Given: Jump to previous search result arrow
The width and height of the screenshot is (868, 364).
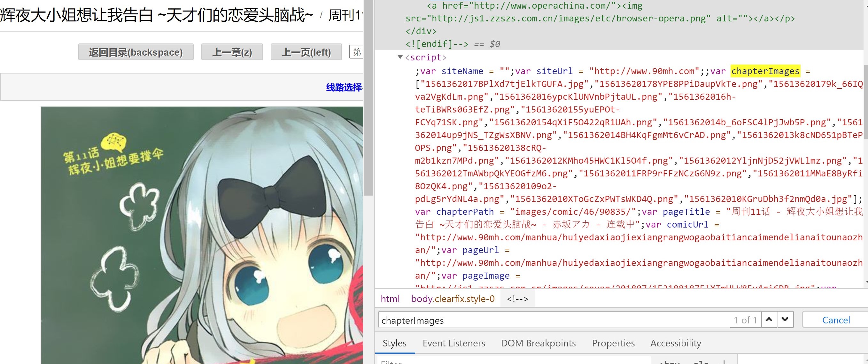Looking at the screenshot, I should pos(769,320).
